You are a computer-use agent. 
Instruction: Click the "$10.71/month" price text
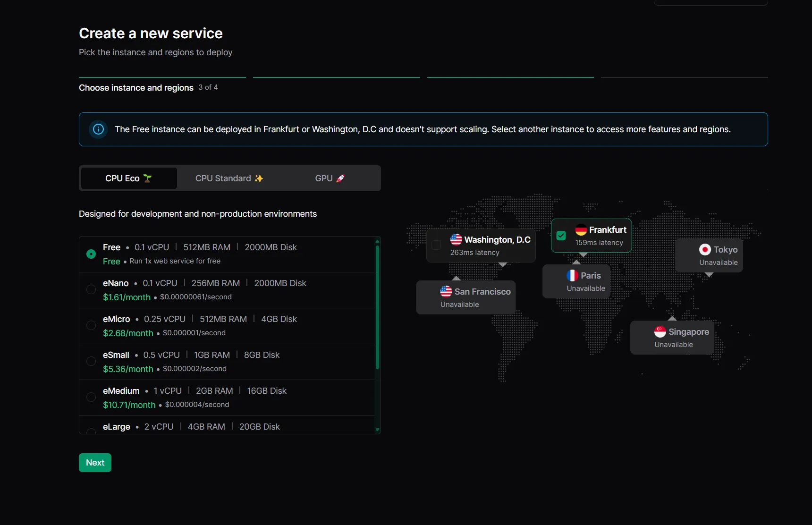click(129, 405)
